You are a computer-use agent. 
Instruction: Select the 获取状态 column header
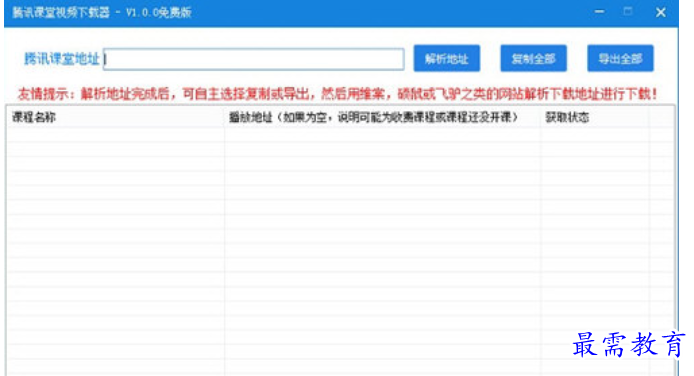tap(594, 117)
